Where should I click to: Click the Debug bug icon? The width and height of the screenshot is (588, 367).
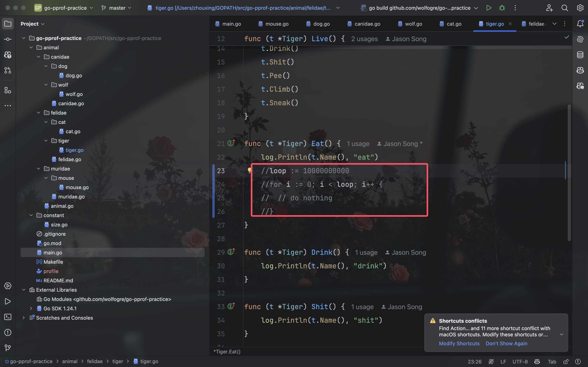click(x=502, y=8)
